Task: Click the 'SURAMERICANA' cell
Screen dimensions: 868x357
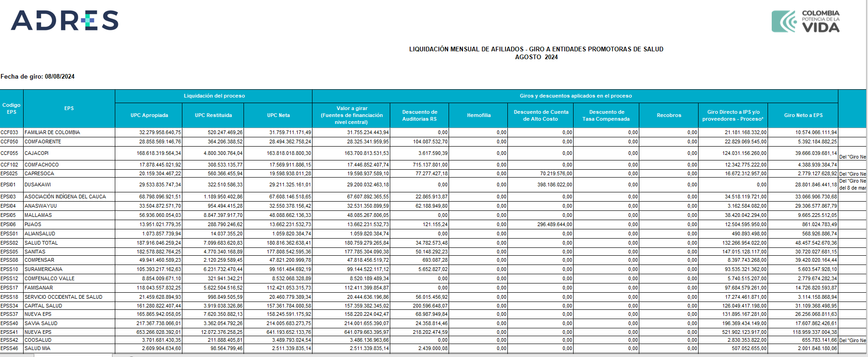Action: click(x=69, y=269)
